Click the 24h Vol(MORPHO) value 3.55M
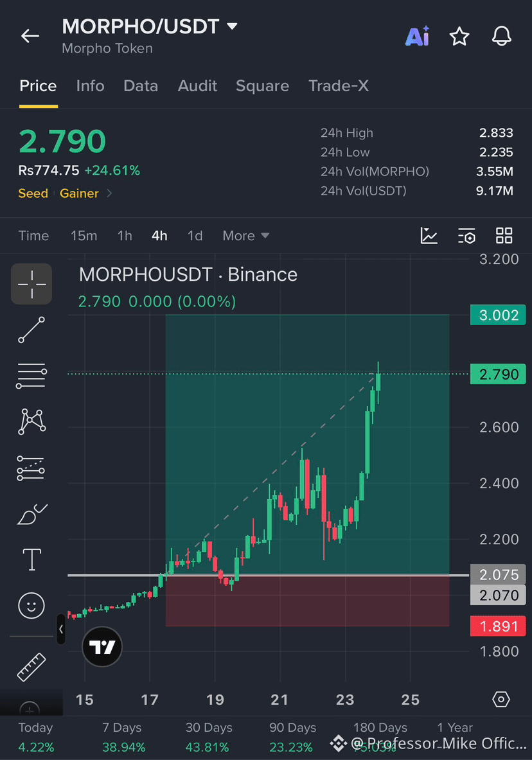 click(494, 172)
